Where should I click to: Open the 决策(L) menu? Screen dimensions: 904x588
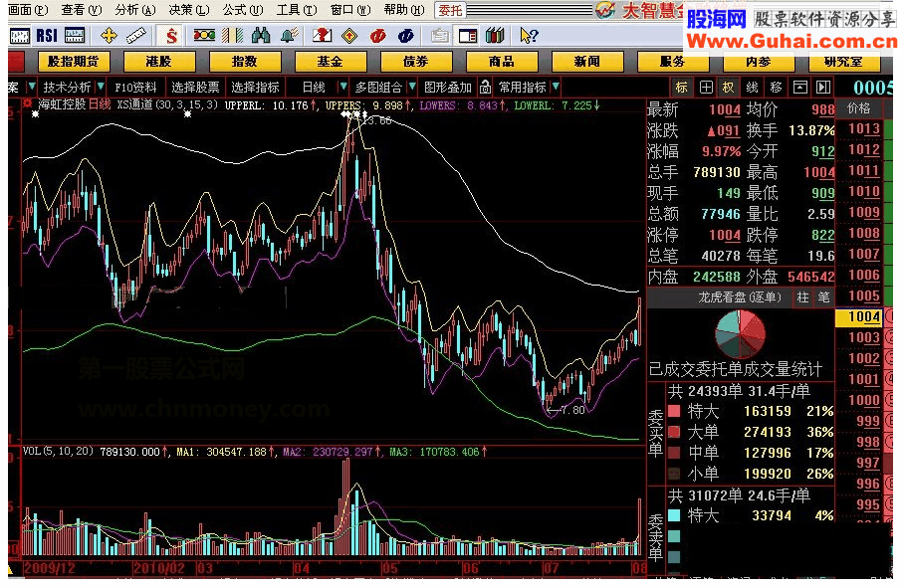[x=189, y=10]
